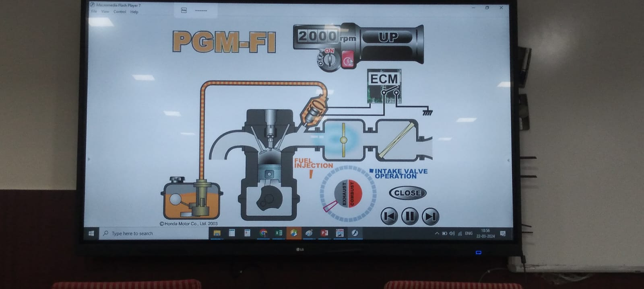Go back to the previous animation step
The image size is (644, 289).
pos(389,217)
